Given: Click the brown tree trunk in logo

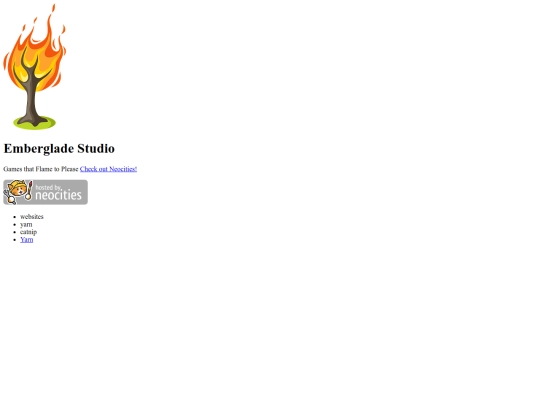Looking at the screenshot, I should point(33,93).
